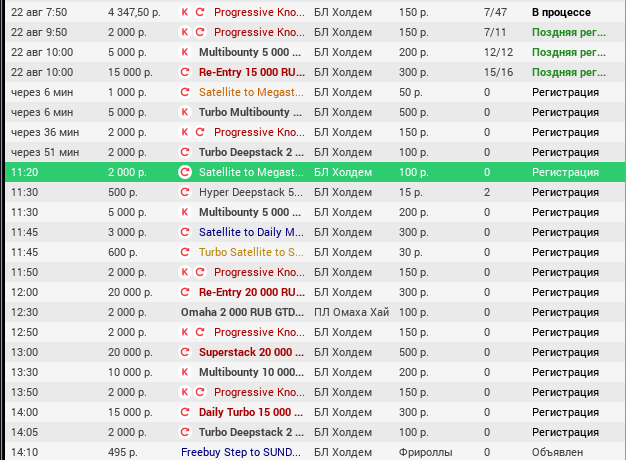Screen dimensions: 626x460
Task: Open the Progressive Kno tournament at 22 авг 9:50
Action: click(259, 32)
